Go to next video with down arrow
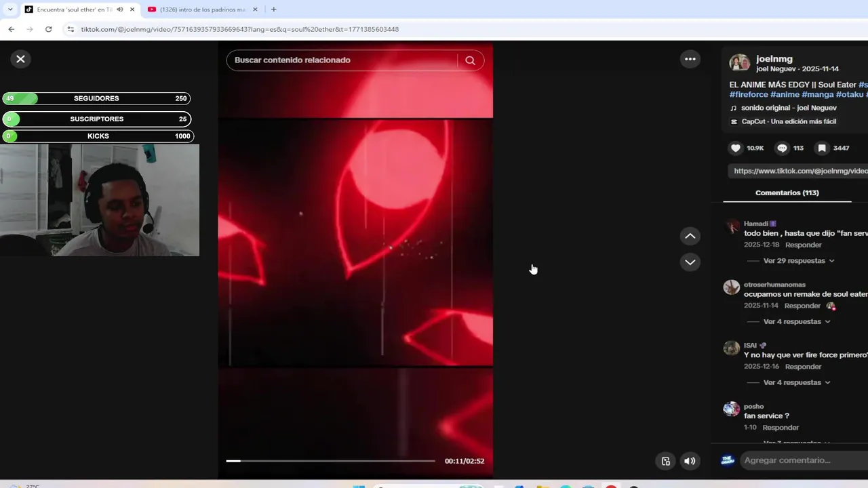 [x=690, y=262]
